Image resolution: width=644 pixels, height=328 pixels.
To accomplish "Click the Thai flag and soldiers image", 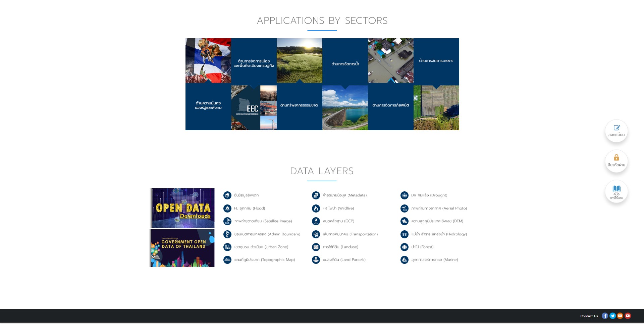I will pos(208,61).
